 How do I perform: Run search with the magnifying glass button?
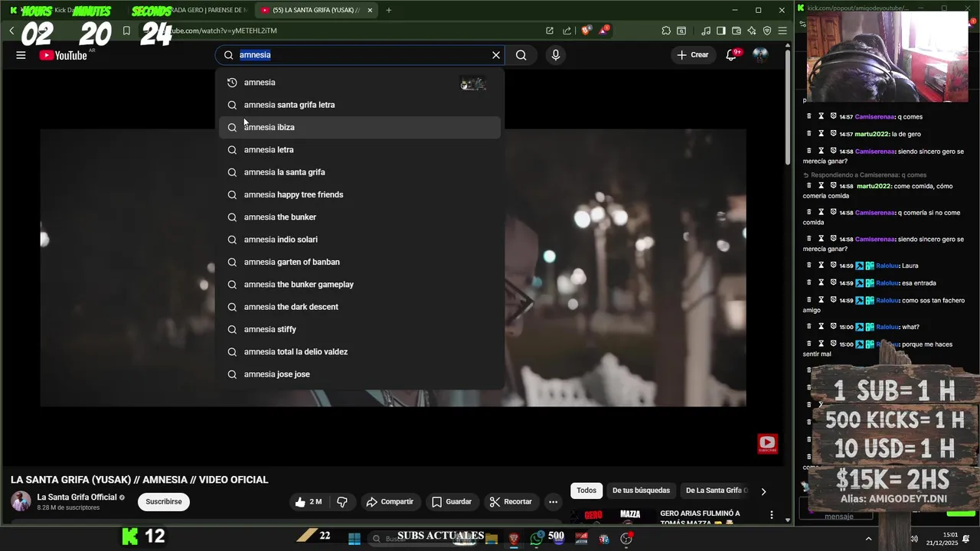pos(521,55)
